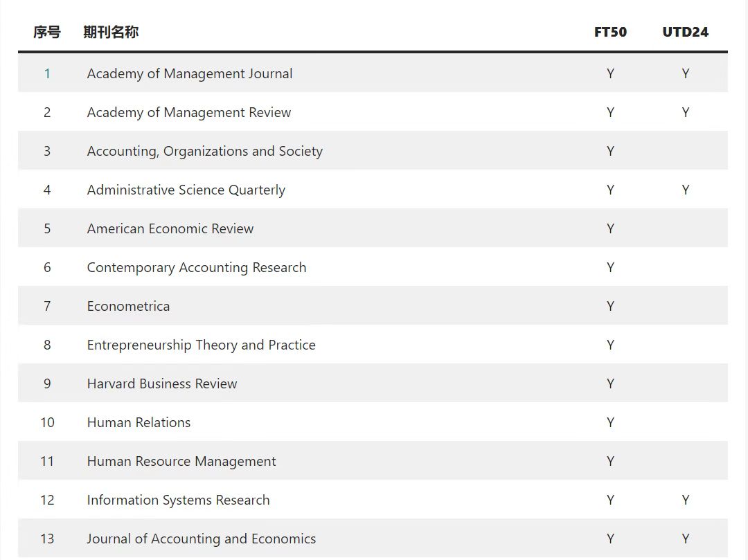The image size is (748, 560).
Task: Click row number 1 in index column
Action: pyautogui.click(x=47, y=73)
